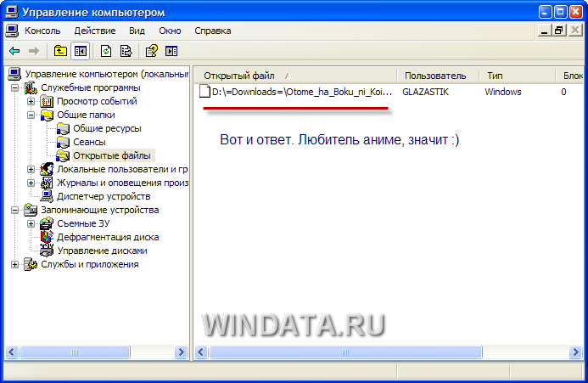Viewport: 588px width, 383px height.
Task: Click the Сеансы folder icon
Action: (x=63, y=142)
